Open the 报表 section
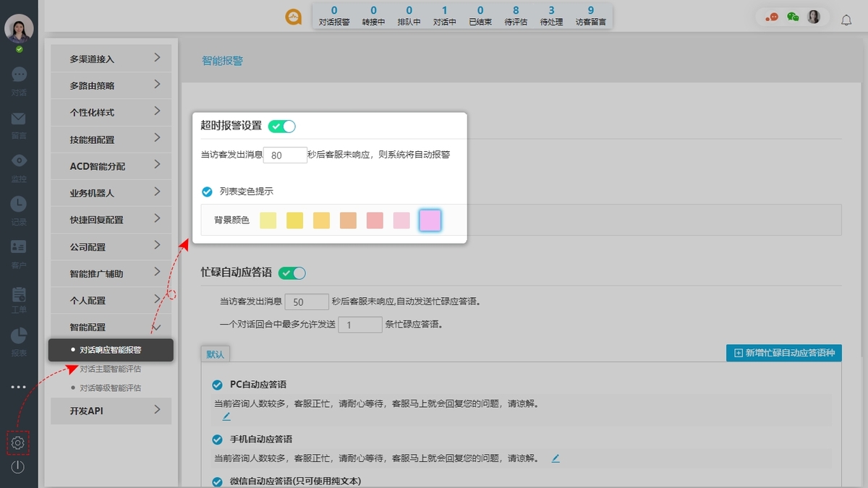The width and height of the screenshot is (868, 488). [x=18, y=341]
